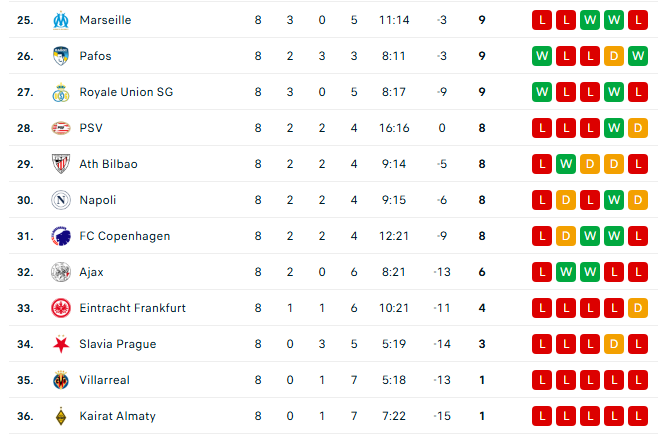The image size is (669, 435).
Task: Go to the Eintracht Frankfurt team page
Action: (132, 308)
